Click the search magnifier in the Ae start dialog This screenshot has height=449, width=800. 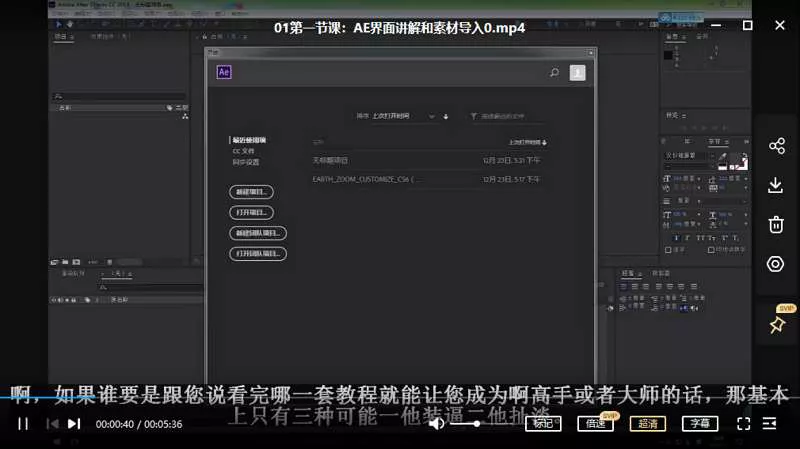(554, 72)
